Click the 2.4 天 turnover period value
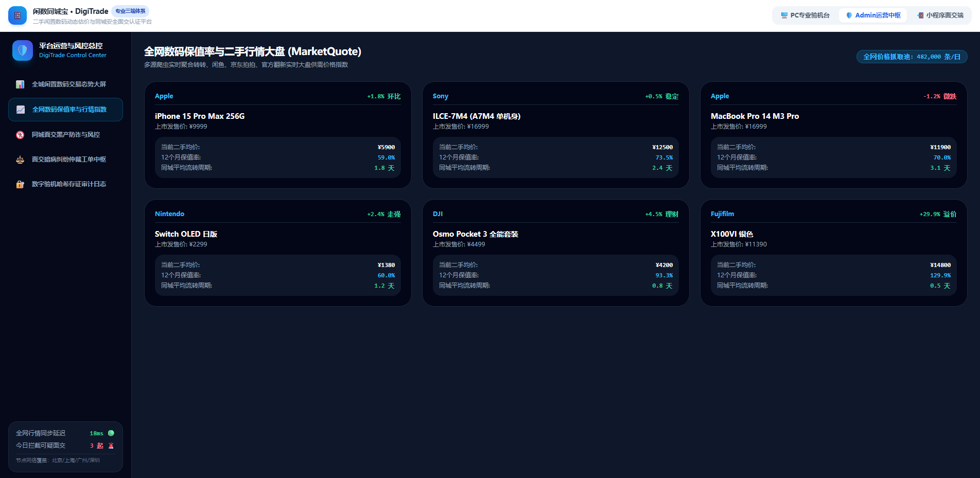 tap(662, 168)
